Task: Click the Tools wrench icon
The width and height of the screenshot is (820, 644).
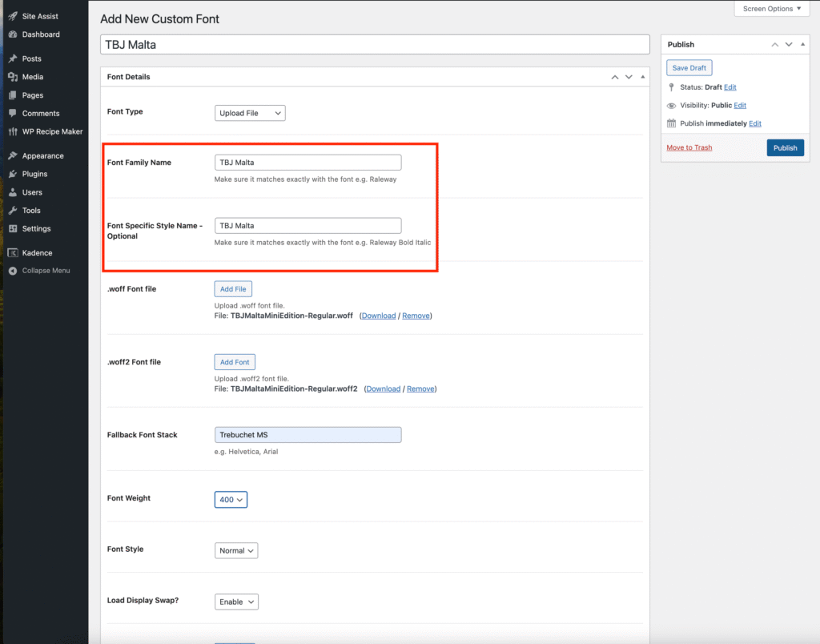Action: point(13,211)
